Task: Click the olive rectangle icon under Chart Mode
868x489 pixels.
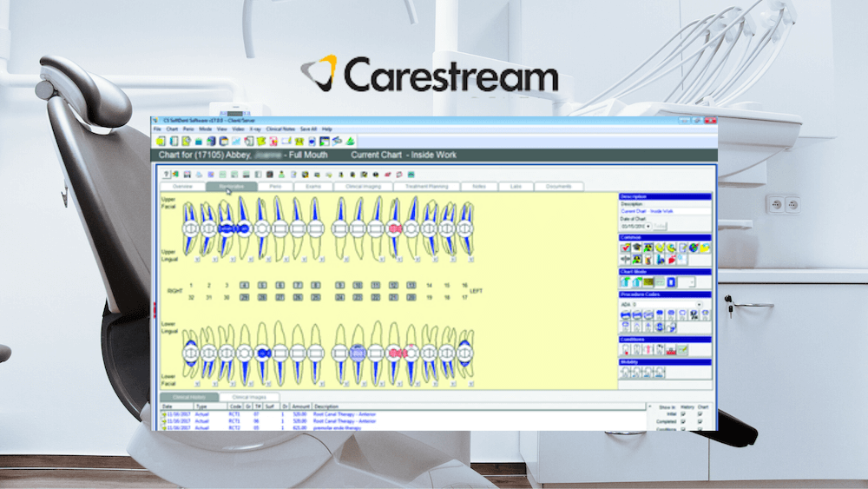Action: point(648,282)
